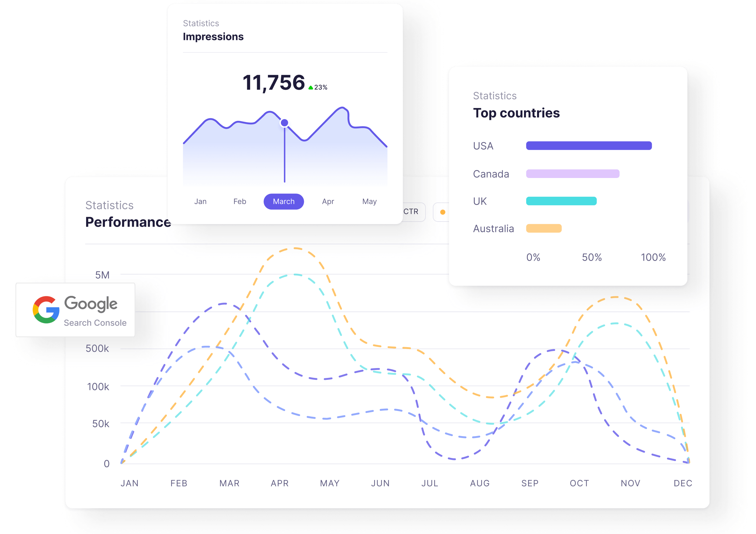The width and height of the screenshot is (756, 534).
Task: Click the UK country label
Action: pos(480,201)
